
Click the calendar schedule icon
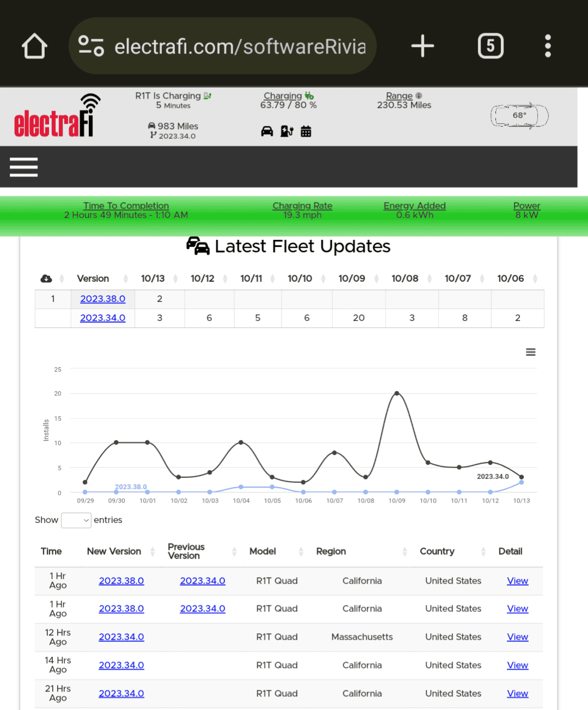[x=306, y=131]
